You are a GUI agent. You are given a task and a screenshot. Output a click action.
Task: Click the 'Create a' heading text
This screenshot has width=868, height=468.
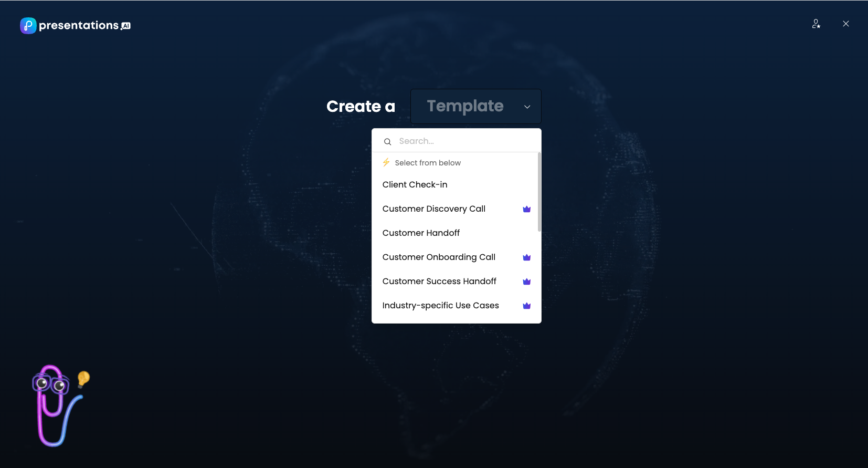[x=361, y=107]
